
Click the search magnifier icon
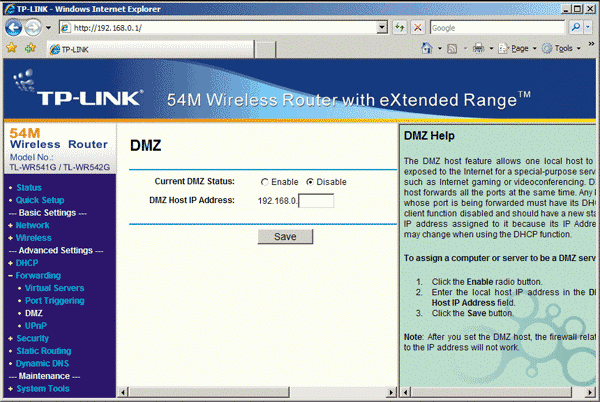coord(575,27)
